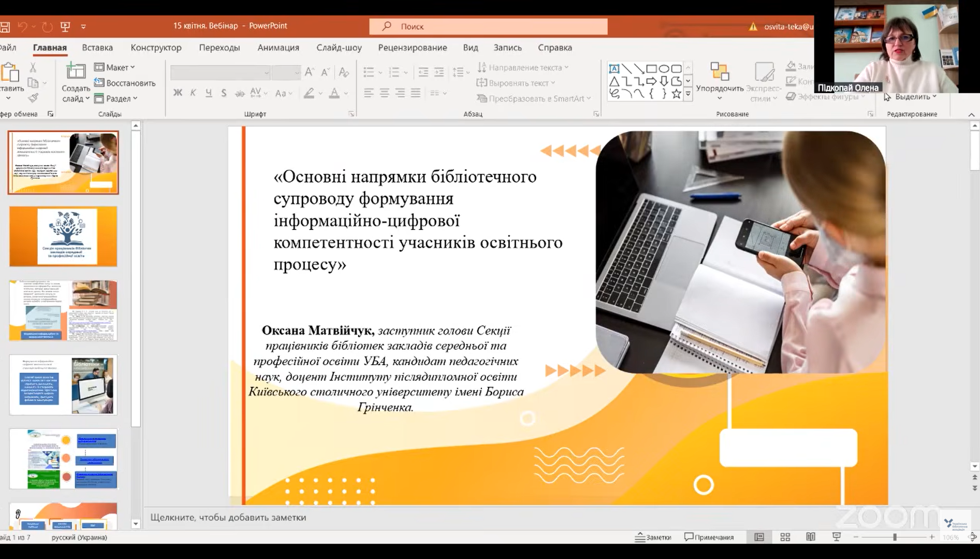Select the second slide thumbnail
This screenshot has width=980, height=559.
tap(63, 237)
